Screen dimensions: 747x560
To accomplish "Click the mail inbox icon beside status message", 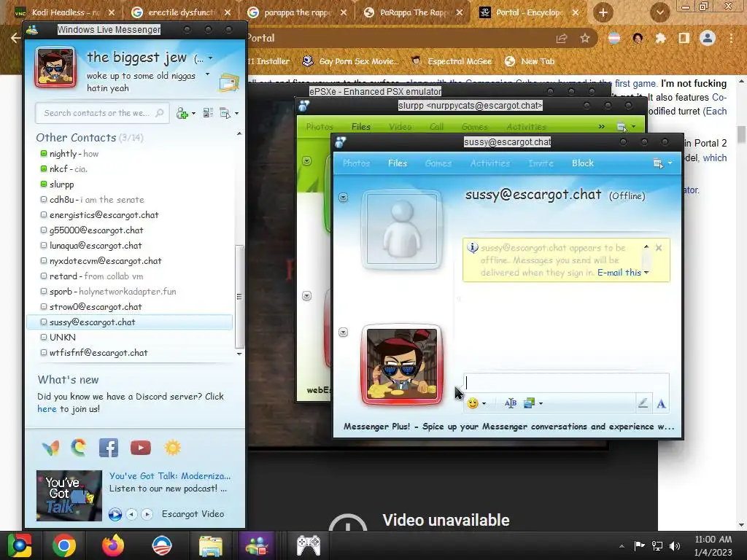I will tap(229, 82).
